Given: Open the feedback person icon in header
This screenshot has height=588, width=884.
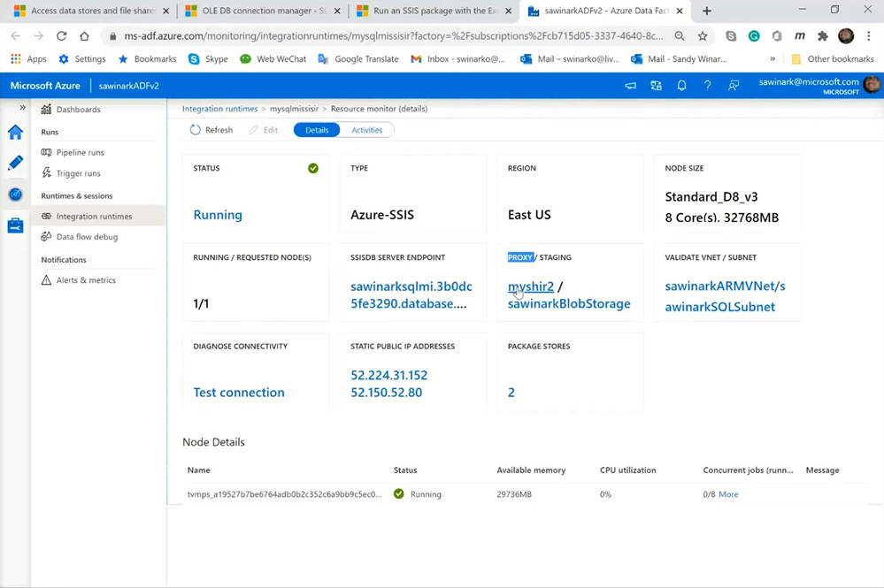Looking at the screenshot, I should tap(733, 86).
